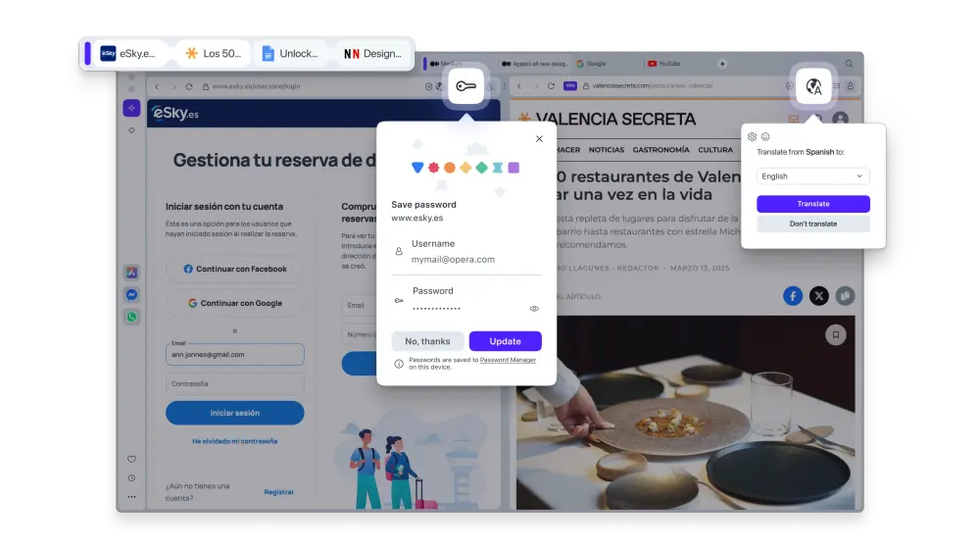
Task: Copy article link icon
Action: pos(845,296)
